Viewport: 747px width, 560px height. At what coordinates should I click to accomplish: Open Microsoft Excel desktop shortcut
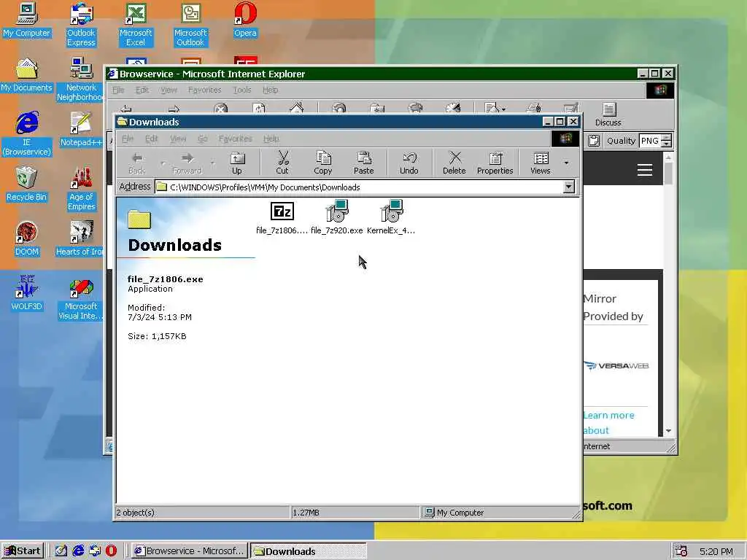coord(136,25)
